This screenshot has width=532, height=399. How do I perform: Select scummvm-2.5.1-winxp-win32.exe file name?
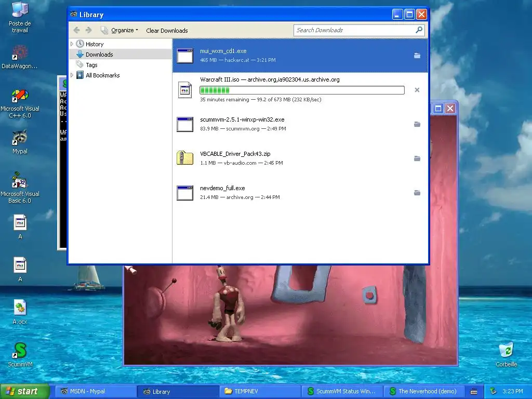[242, 119]
